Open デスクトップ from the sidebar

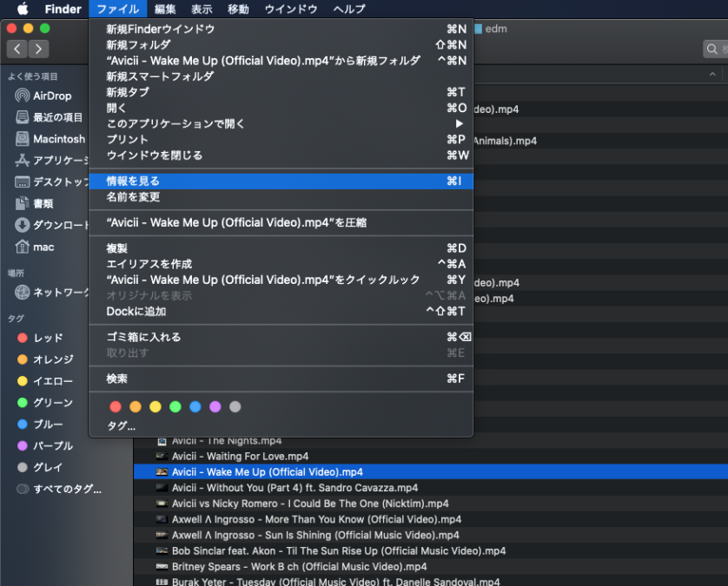click(52, 181)
